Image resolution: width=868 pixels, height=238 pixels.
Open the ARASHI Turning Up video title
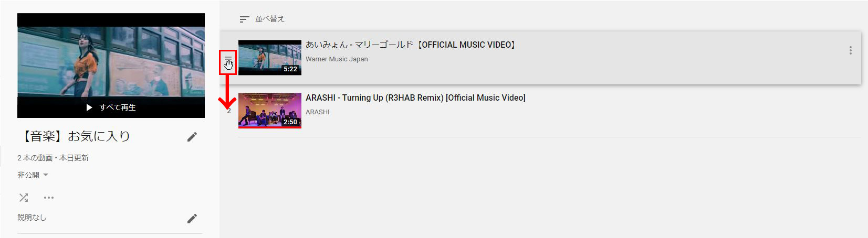tap(415, 98)
